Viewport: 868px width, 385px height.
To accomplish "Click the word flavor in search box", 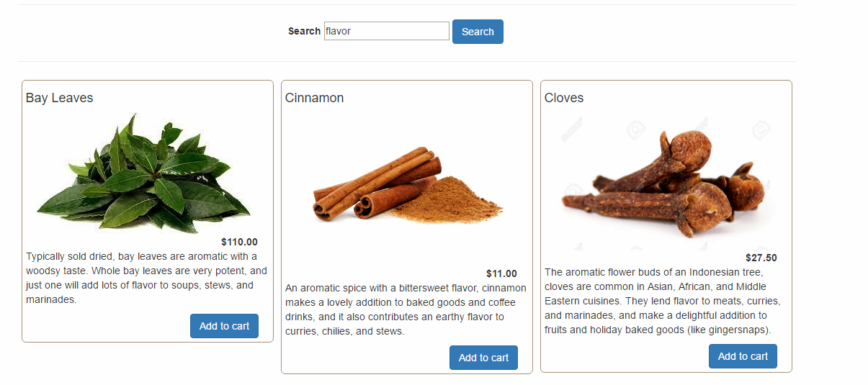I will [339, 31].
